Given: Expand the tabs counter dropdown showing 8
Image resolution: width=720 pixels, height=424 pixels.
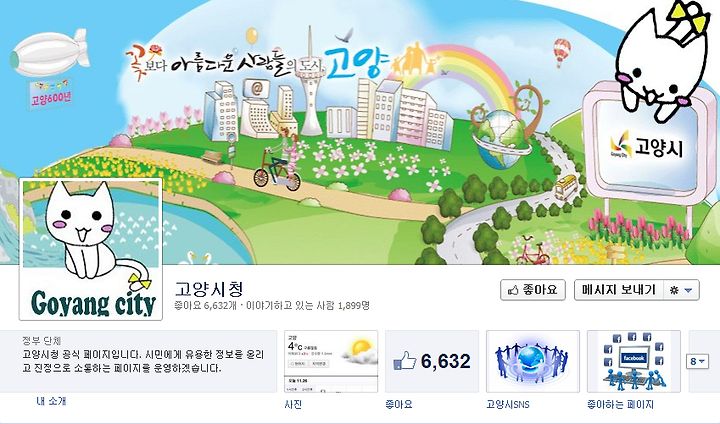Looking at the screenshot, I should click(x=697, y=362).
